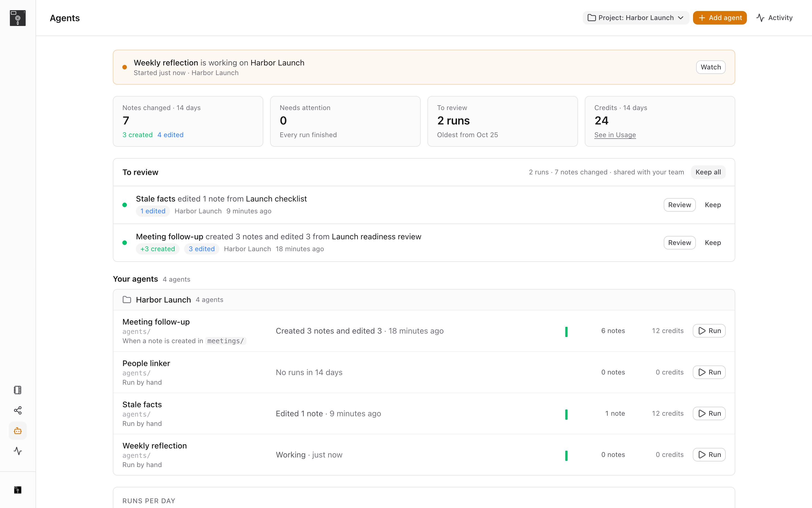This screenshot has height=508, width=812.
Task: Open the People linker agent name
Action: [146, 363]
